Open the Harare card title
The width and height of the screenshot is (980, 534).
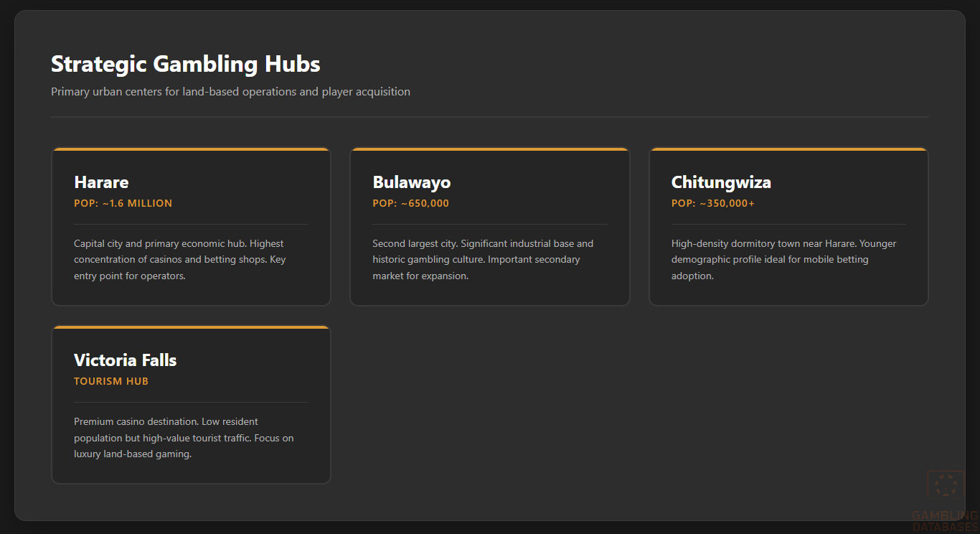tap(101, 182)
